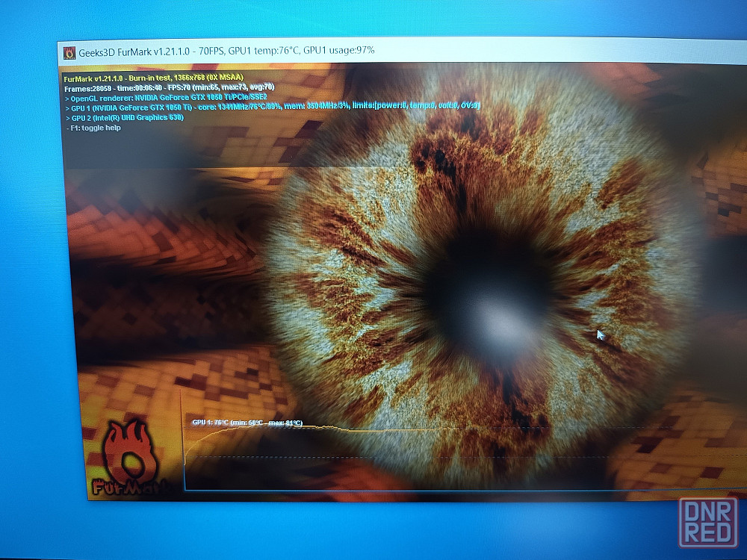Click the yellow "Burn-in test, 1366x768" line
The image size is (747, 560).
click(153, 78)
